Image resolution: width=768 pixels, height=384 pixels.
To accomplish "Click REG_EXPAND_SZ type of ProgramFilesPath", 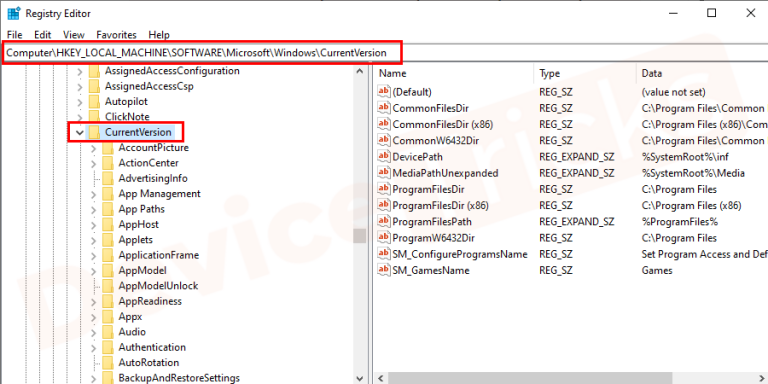I will point(576,222).
